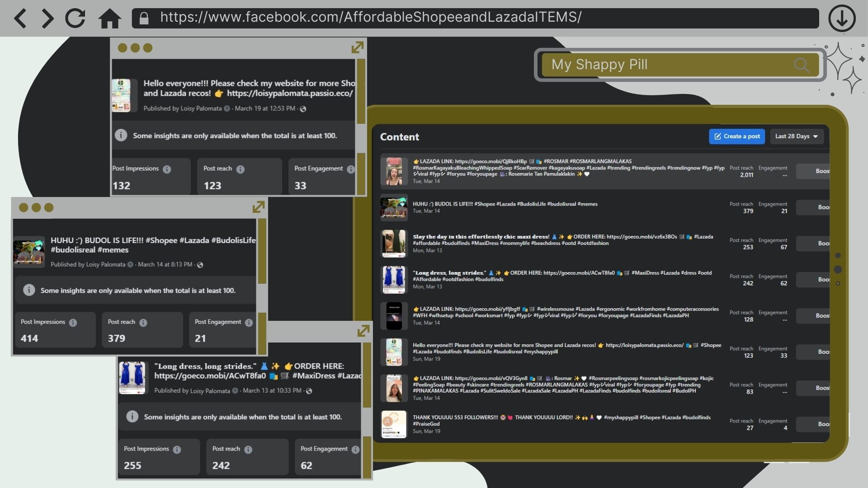Viewport: 868px width, 488px height.
Task: Click the browser address bar URL
Action: (371, 17)
